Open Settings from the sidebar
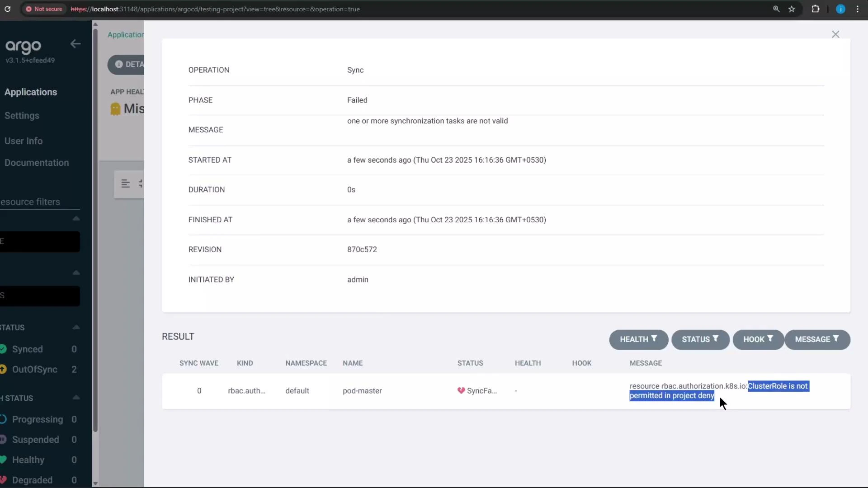This screenshot has height=488, width=868. point(22,116)
